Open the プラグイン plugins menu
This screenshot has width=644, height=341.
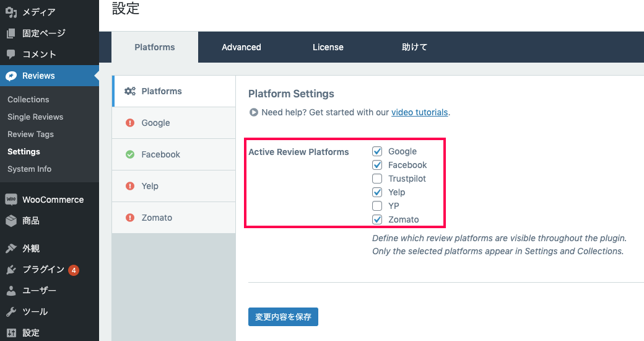coord(50,270)
